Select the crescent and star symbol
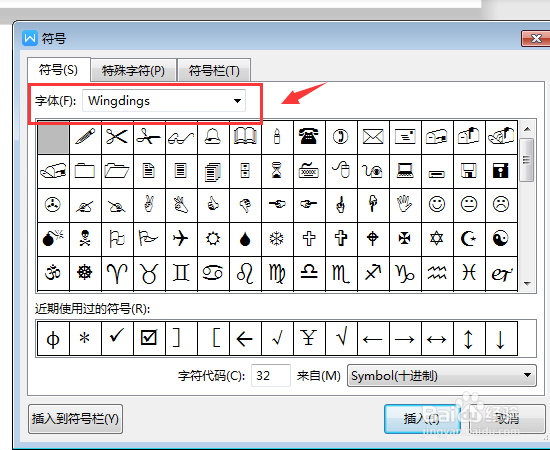The height and width of the screenshot is (450, 550). click(469, 239)
